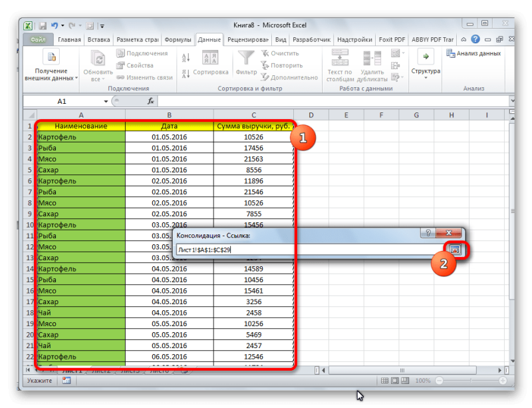Open the Foxit PDF ribbon tab

[392, 40]
